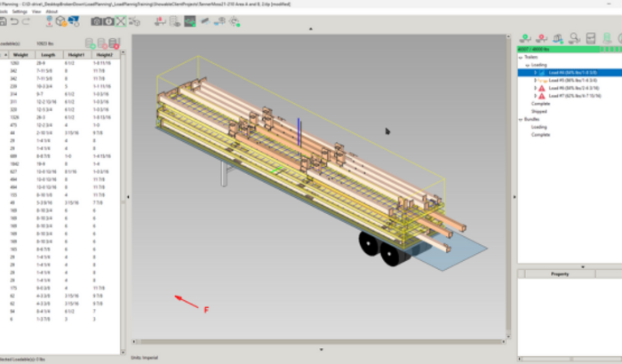The image size is (622, 364).
Task: Sort table by Length column header
Action: tap(47, 54)
